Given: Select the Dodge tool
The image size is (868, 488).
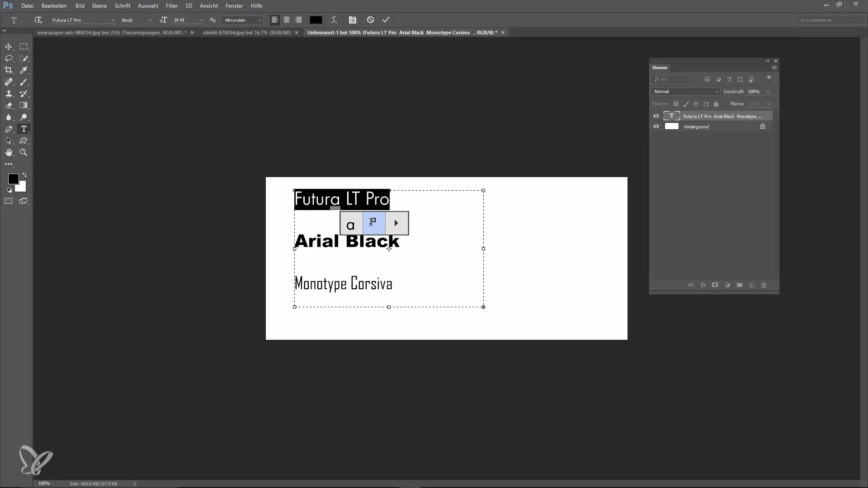Looking at the screenshot, I should pos(24,117).
